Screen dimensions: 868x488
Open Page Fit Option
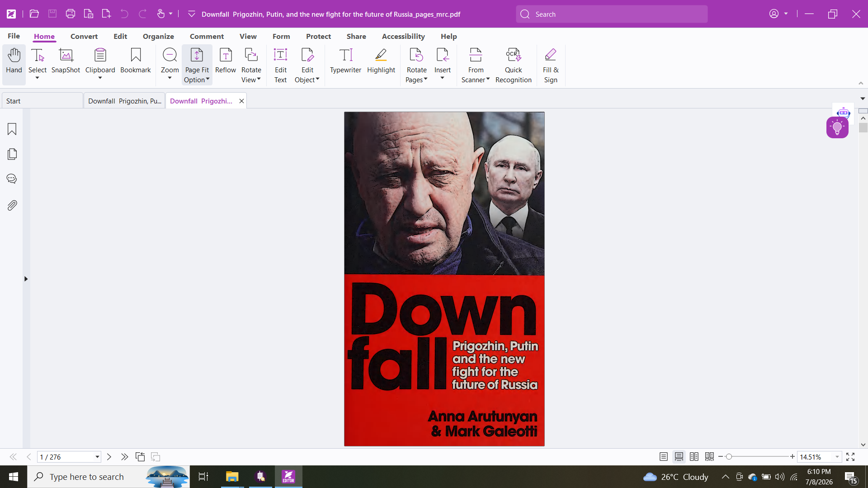(197, 66)
